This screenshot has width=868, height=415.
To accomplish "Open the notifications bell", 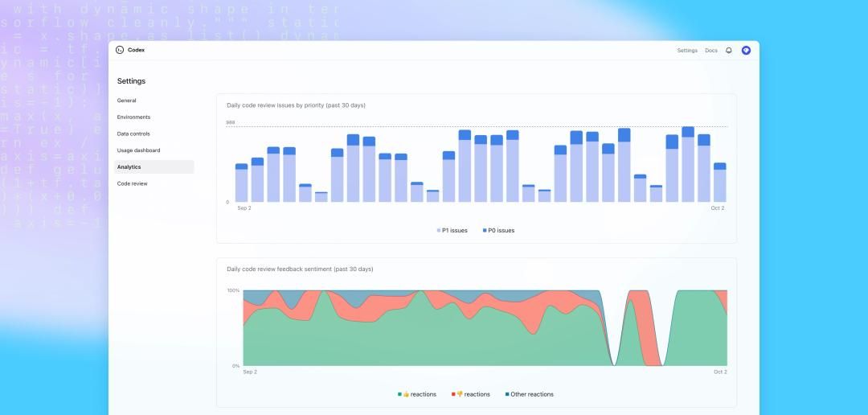I will tap(728, 51).
